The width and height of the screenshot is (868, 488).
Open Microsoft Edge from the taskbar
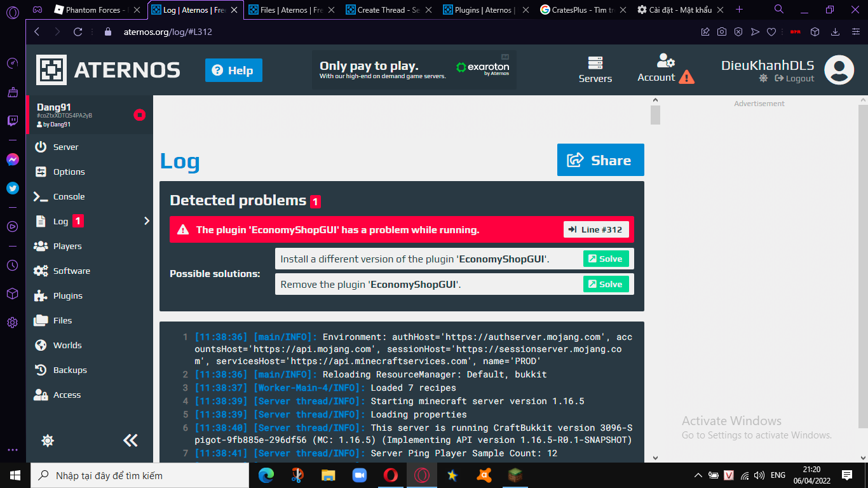click(266, 475)
